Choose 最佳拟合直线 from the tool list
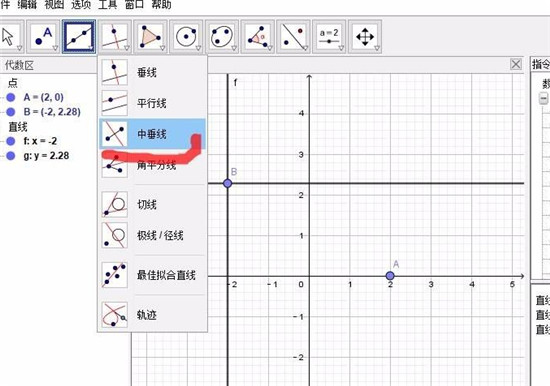This screenshot has width=550, height=386. pos(152,275)
